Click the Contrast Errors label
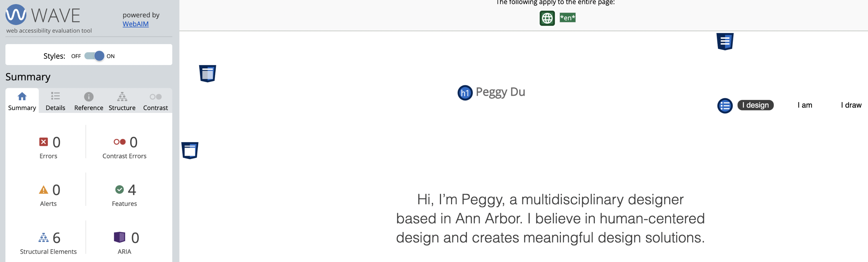 [124, 156]
